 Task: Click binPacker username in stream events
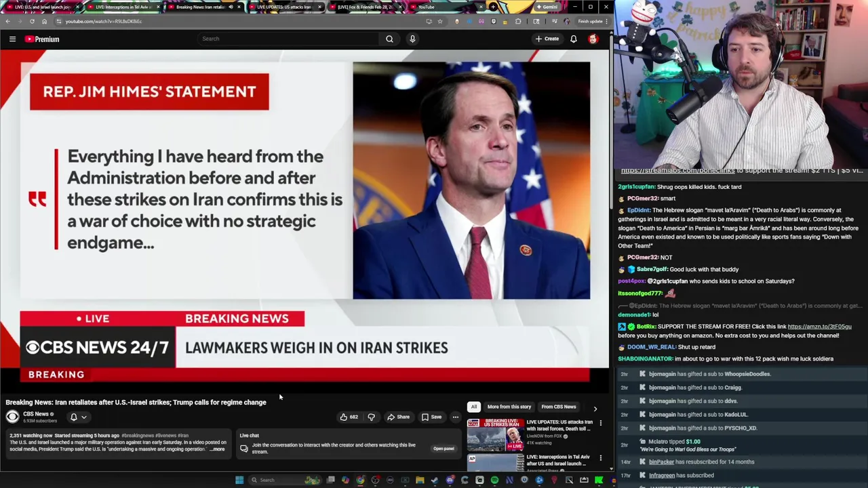point(661,462)
